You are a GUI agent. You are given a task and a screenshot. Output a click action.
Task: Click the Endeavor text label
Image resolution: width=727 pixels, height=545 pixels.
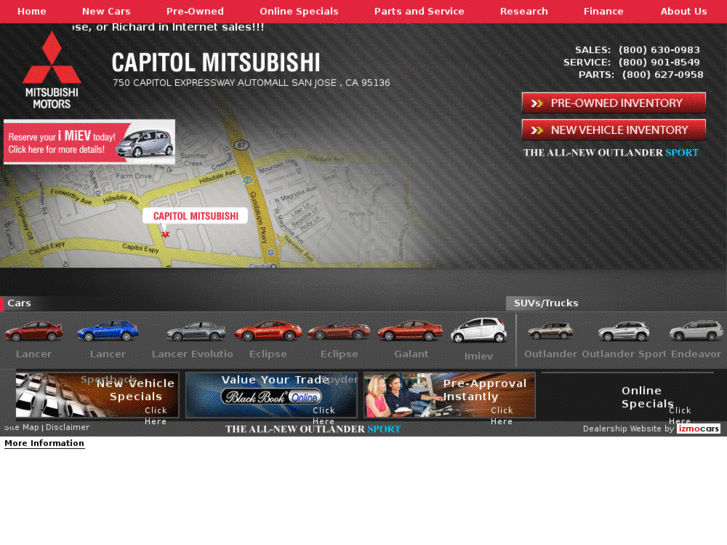(695, 354)
